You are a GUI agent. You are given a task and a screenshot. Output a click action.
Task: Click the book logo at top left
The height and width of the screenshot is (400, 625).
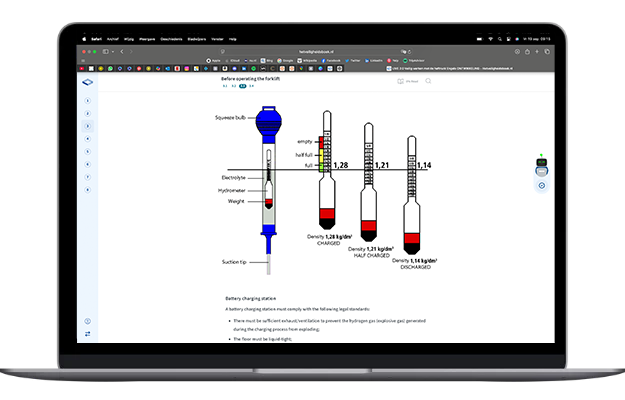click(88, 83)
